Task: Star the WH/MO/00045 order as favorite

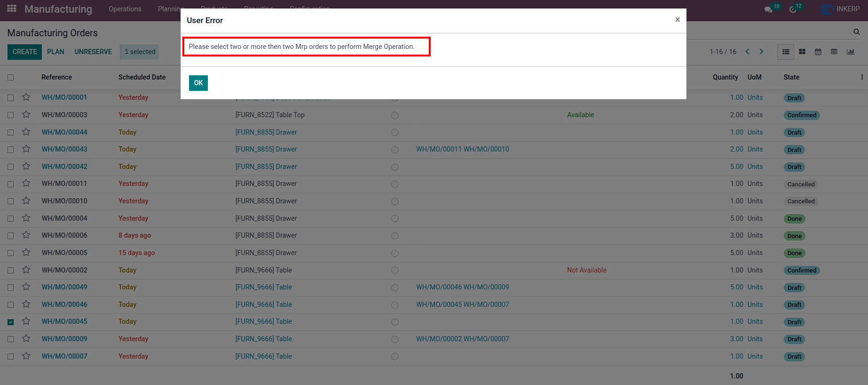Action: 26,321
